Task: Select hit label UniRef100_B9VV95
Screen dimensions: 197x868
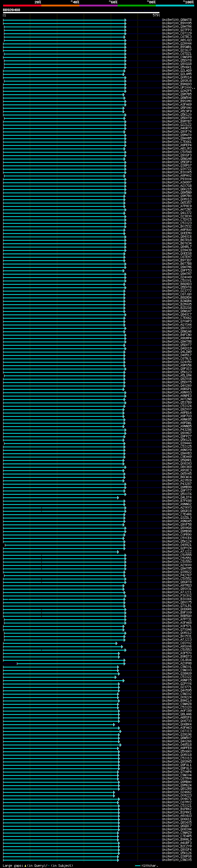Action: pos(177,23)
